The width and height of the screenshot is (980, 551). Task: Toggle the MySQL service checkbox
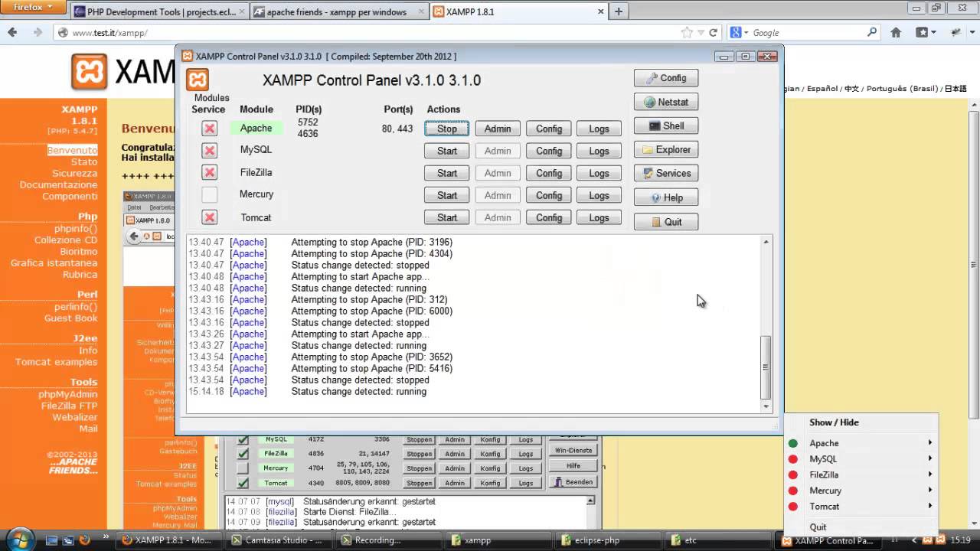click(x=209, y=150)
